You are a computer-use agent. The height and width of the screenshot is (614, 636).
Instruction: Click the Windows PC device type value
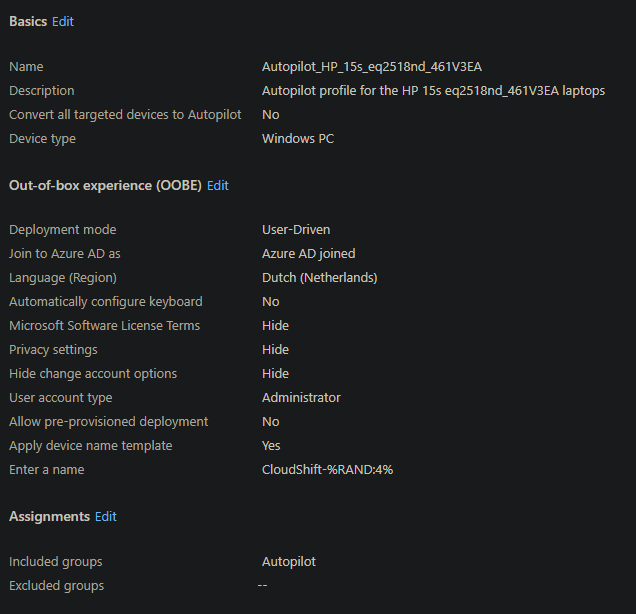click(x=298, y=139)
